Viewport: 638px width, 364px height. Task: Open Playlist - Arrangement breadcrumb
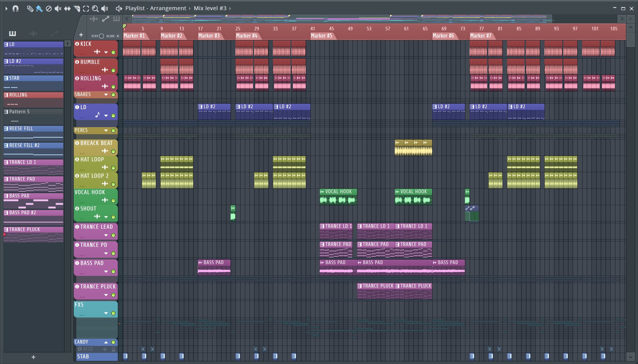(156, 8)
